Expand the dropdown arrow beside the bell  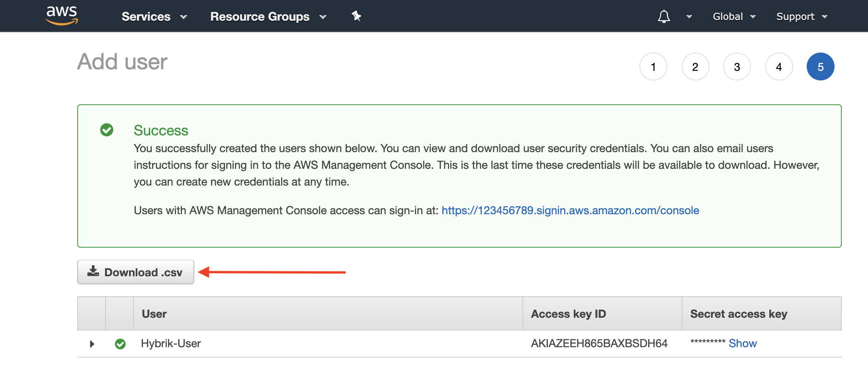689,17
